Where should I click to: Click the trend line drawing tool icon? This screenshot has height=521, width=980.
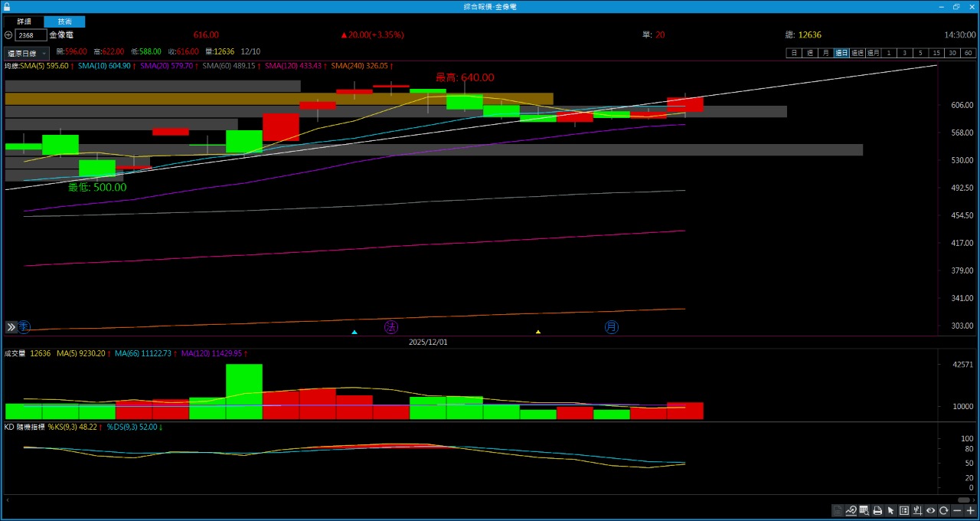tap(851, 510)
